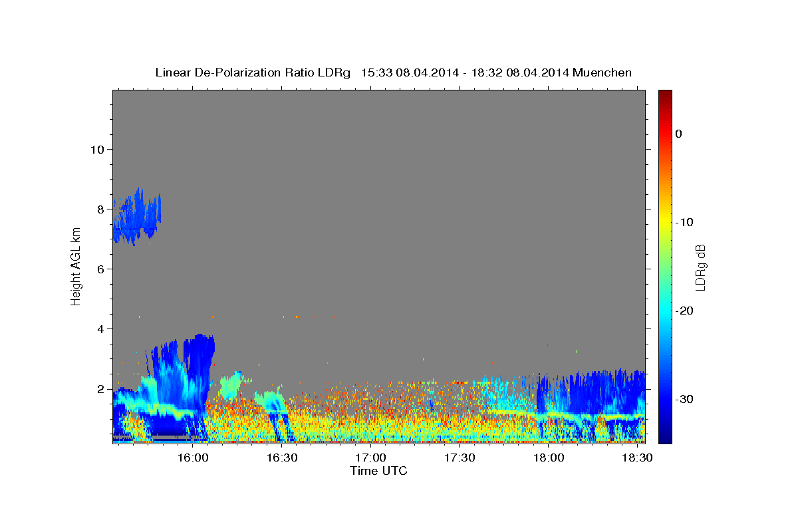
Task: Click the colorbar value -10
Action: 686,222
